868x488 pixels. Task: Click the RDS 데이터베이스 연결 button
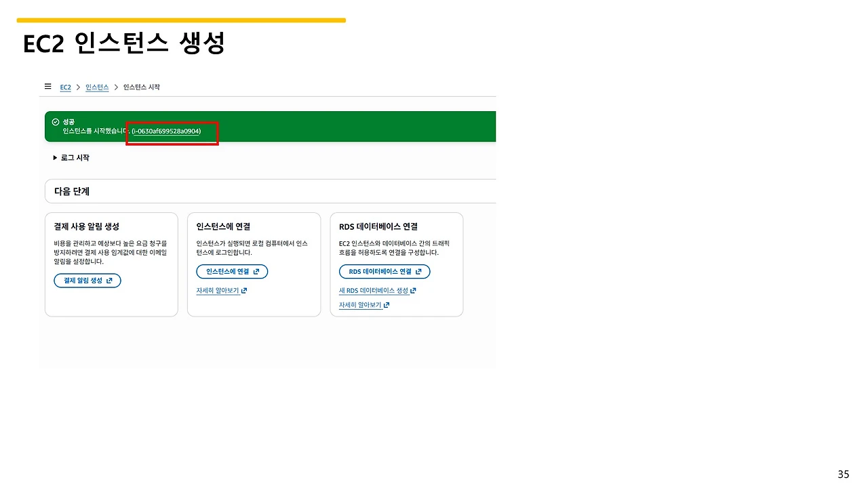(384, 271)
